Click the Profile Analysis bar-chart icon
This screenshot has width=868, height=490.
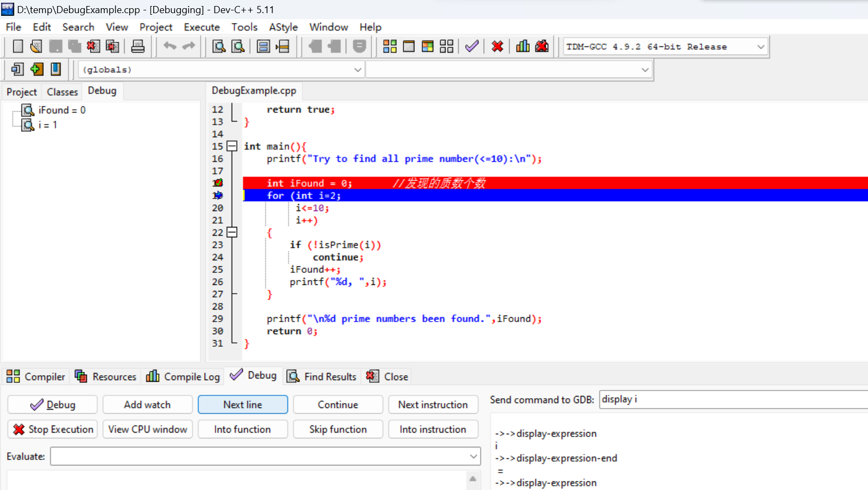tap(523, 46)
